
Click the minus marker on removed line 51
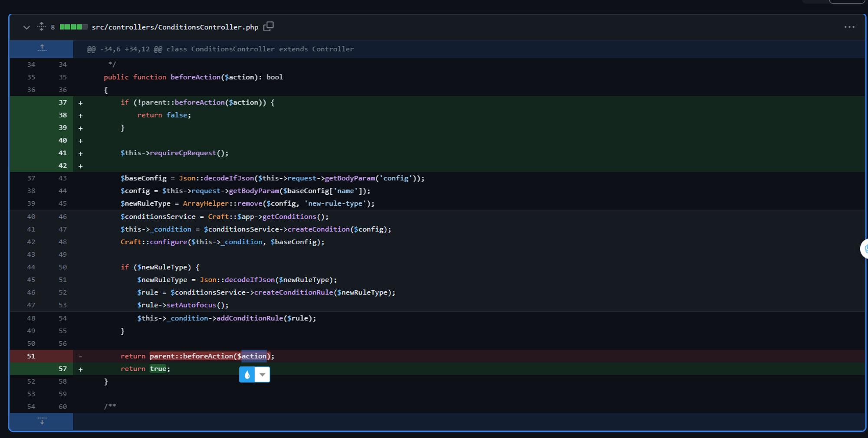pyautogui.click(x=81, y=356)
